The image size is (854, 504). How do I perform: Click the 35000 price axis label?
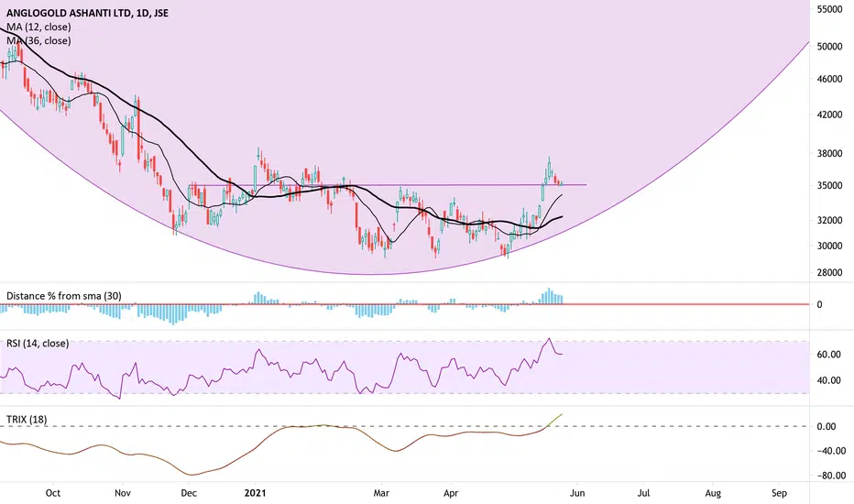coord(829,185)
